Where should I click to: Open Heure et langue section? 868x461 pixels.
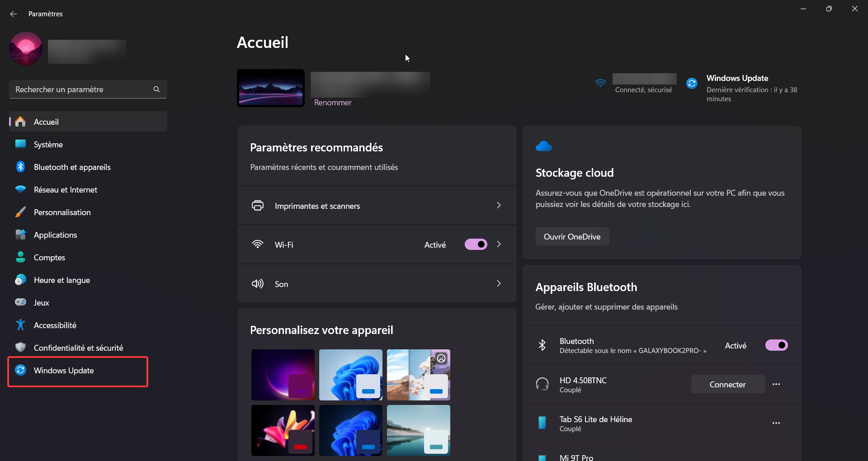(88, 280)
